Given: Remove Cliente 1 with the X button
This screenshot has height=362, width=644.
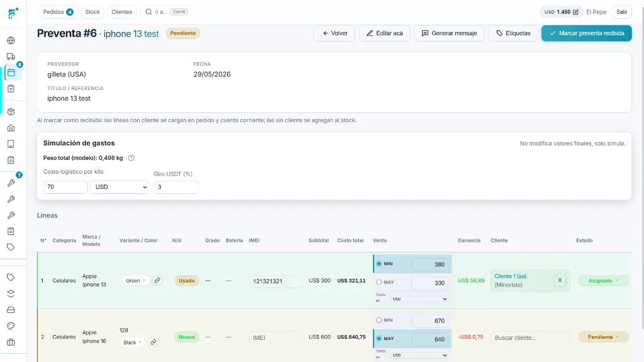Looking at the screenshot, I should (x=559, y=280).
